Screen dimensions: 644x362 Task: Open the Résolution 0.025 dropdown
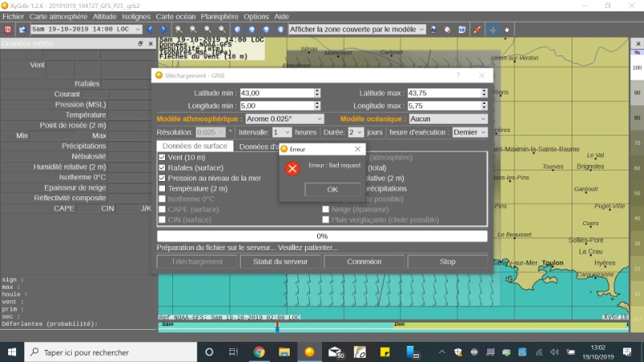[x=210, y=132]
